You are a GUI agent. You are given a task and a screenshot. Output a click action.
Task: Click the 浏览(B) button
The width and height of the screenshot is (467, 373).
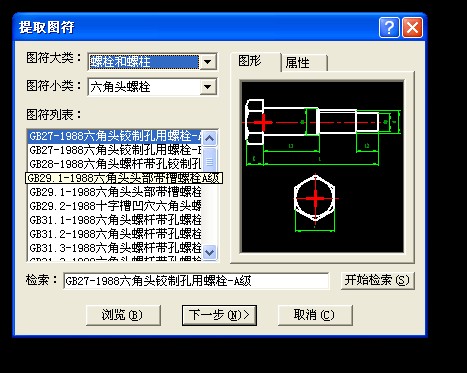coord(122,315)
